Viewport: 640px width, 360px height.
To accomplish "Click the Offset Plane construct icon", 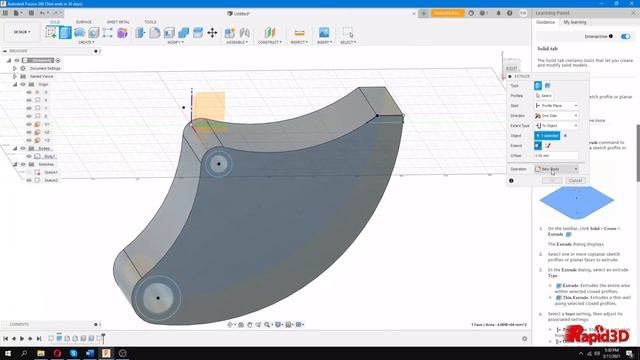I will tap(270, 33).
